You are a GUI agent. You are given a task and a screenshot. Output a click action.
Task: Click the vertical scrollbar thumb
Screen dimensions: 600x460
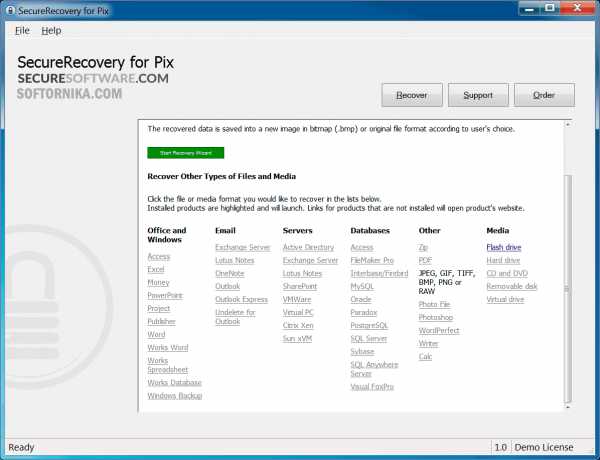[568, 289]
